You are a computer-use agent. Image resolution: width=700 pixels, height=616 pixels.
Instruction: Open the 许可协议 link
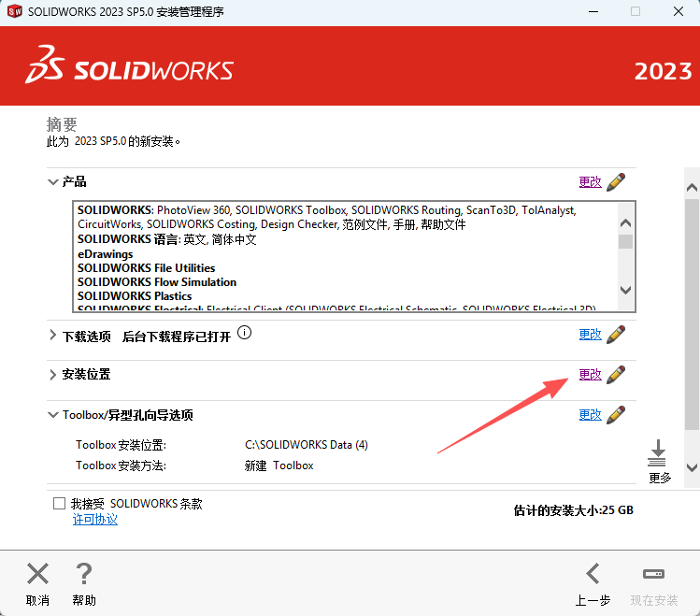tap(95, 519)
